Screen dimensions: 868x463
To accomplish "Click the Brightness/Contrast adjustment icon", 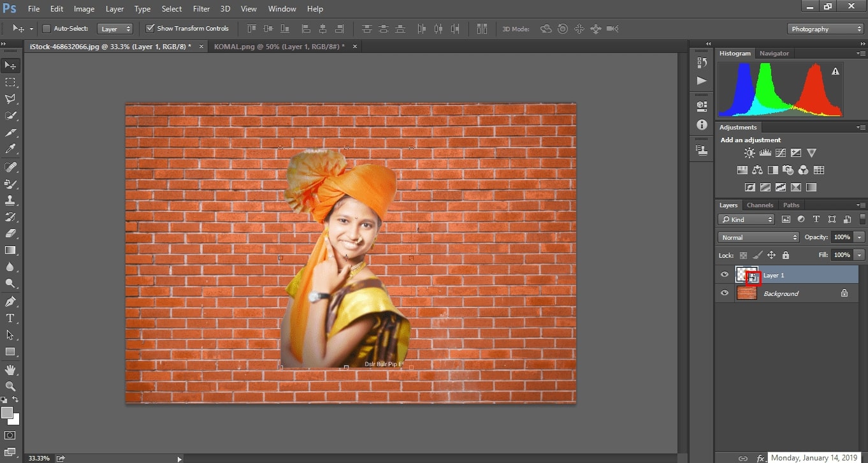I will click(x=749, y=153).
